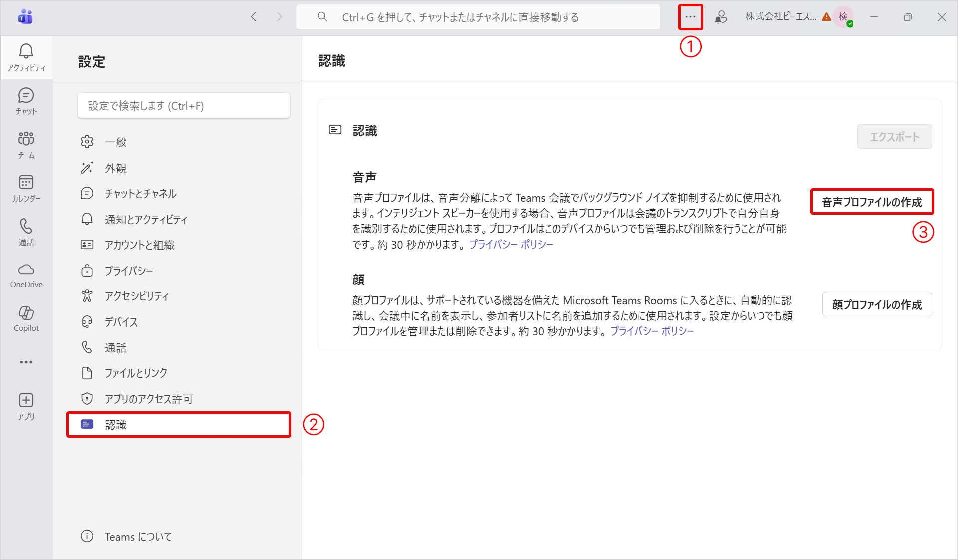Image resolution: width=958 pixels, height=560 pixels.
Task: Open the Activity (アクティビティ) bell icon
Action: point(26,57)
